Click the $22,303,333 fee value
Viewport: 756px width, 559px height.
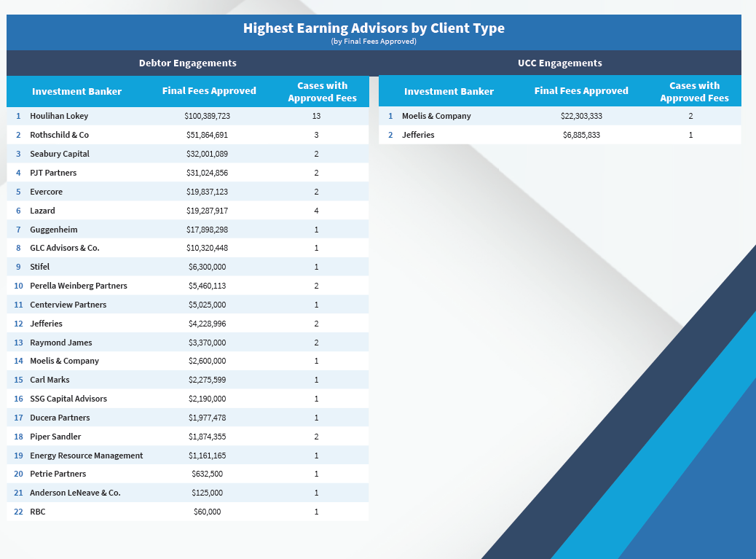(580, 116)
